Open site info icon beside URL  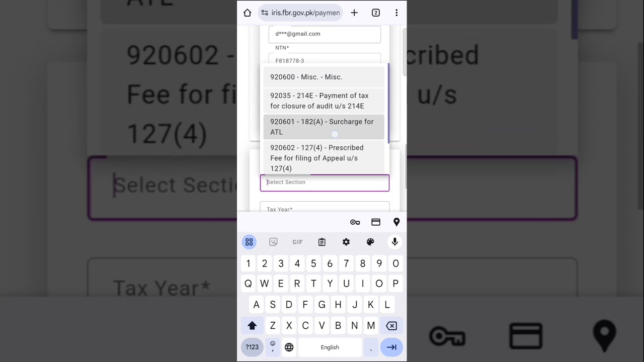coord(265,13)
